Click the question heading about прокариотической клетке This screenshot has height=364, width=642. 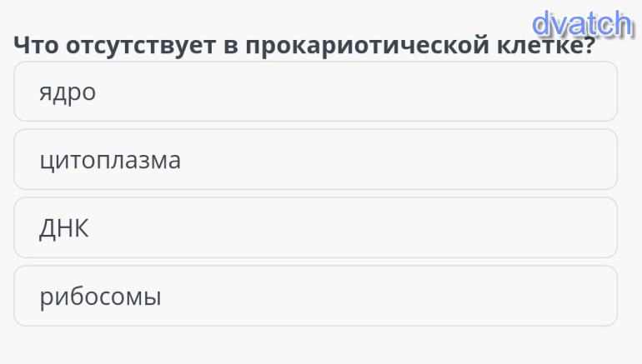coord(304,46)
